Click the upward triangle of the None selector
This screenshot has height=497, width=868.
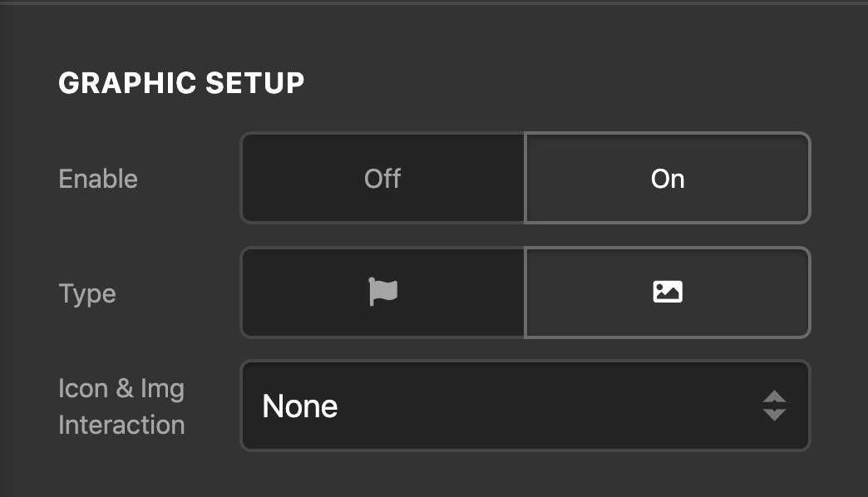[x=774, y=396]
